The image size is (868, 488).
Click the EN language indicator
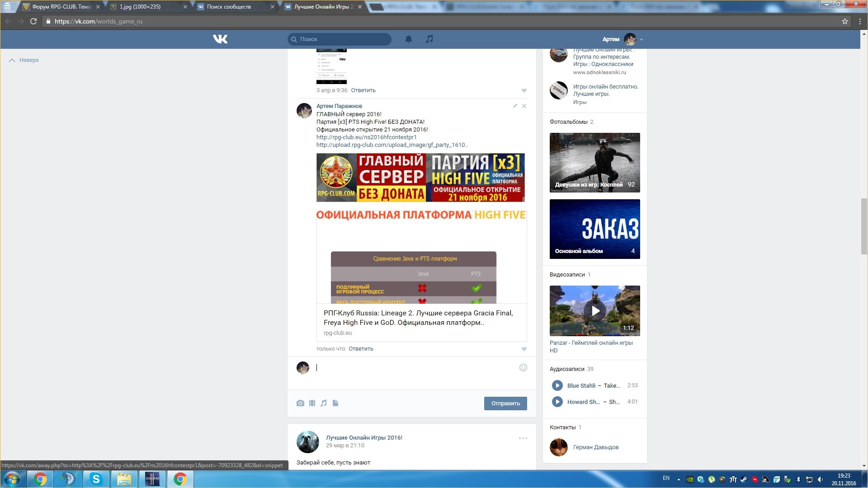coord(666,478)
